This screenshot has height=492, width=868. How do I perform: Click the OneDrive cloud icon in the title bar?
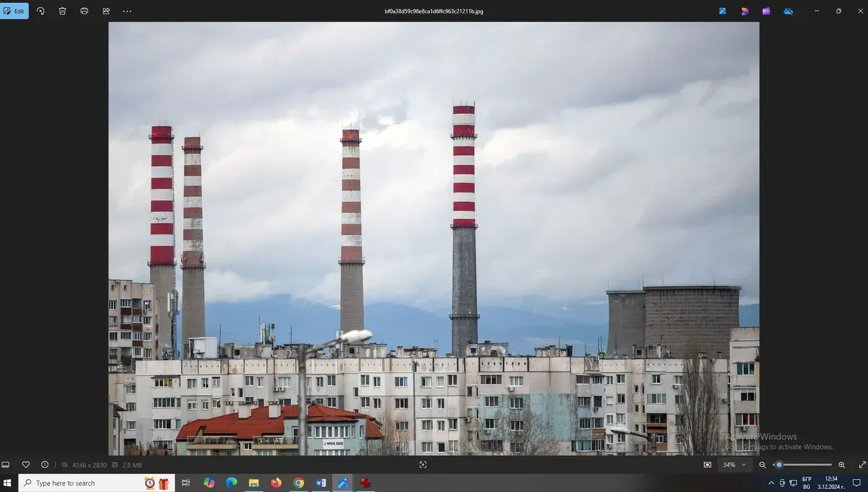788,11
